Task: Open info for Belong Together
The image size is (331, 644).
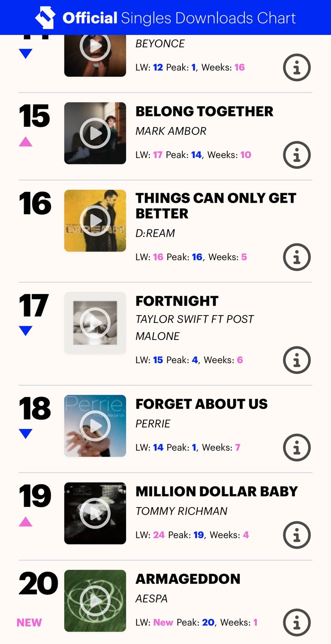Action: click(x=297, y=155)
